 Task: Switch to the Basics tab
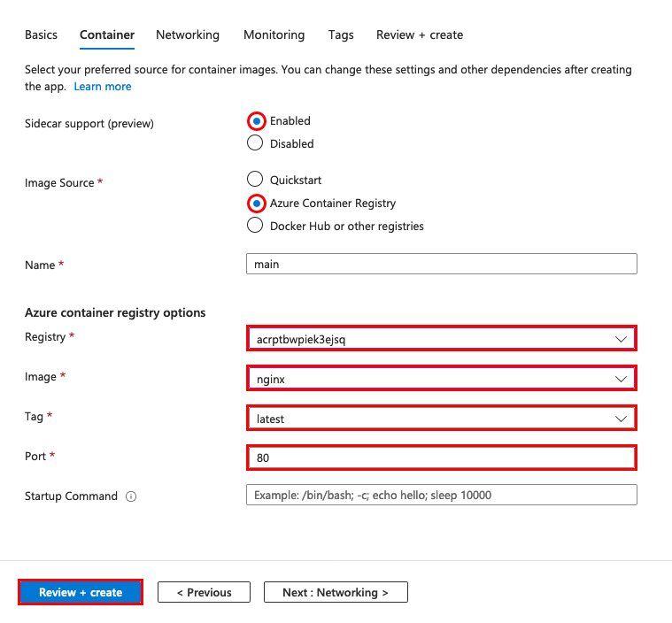[41, 35]
